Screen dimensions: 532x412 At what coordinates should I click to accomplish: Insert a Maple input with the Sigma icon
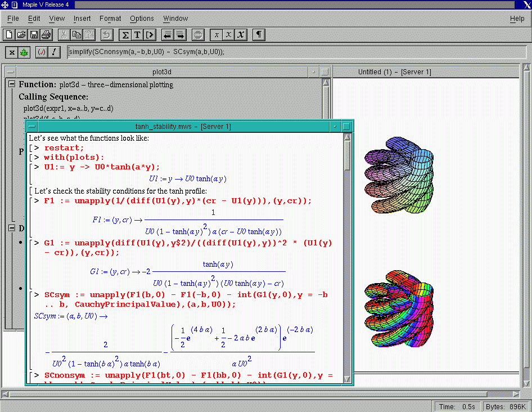pos(125,35)
